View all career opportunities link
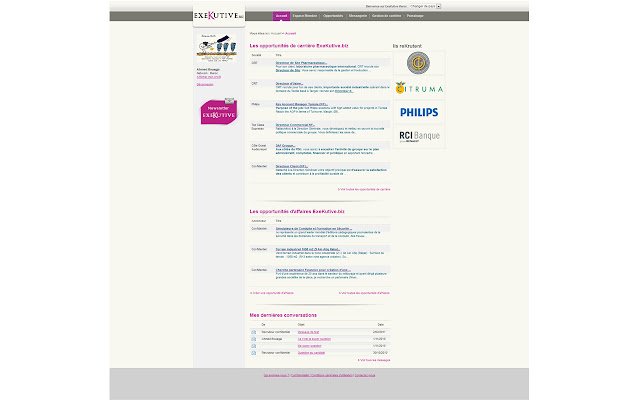This screenshot has height=400, width=640. pyautogui.click(x=364, y=189)
